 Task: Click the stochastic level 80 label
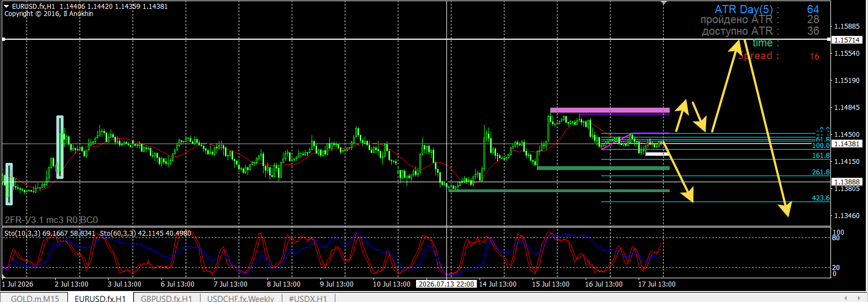tap(836, 238)
